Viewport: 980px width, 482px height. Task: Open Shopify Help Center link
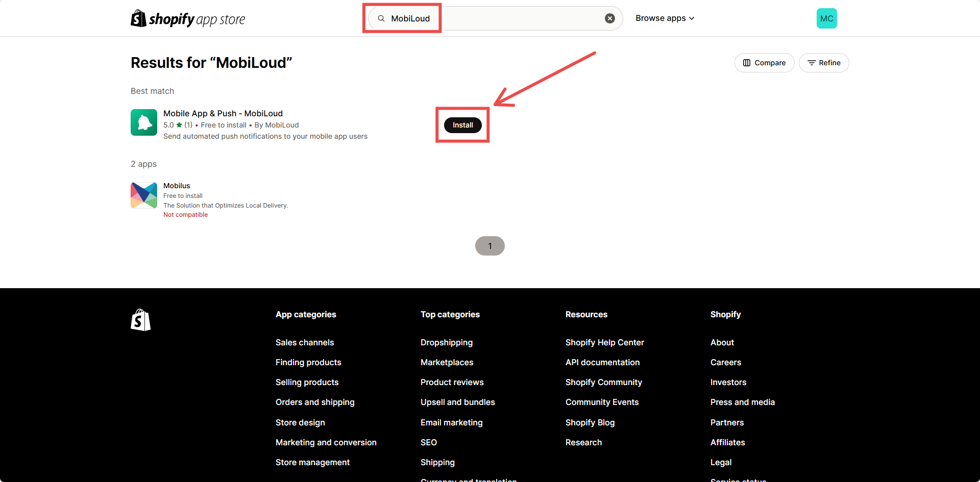tap(605, 342)
